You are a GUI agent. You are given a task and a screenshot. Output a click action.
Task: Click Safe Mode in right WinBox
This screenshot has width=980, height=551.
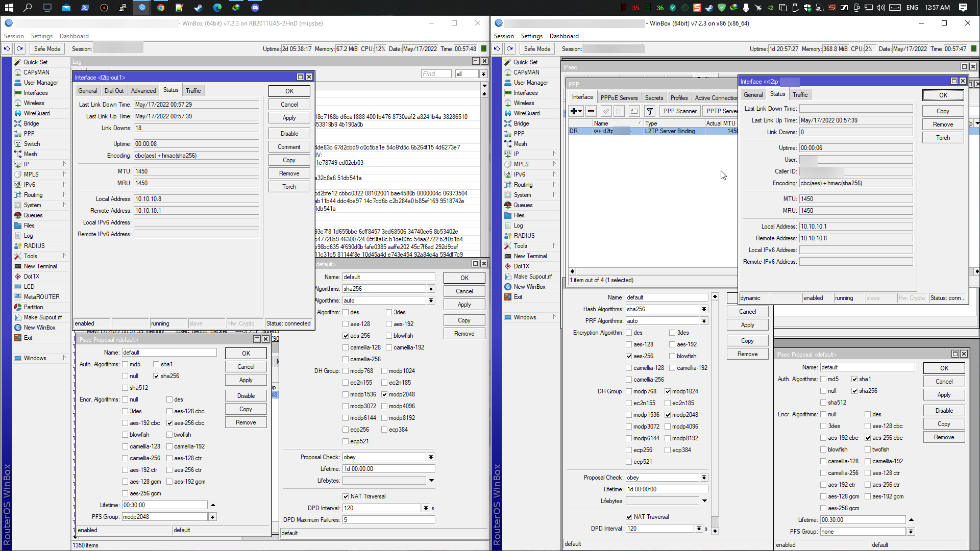[537, 49]
